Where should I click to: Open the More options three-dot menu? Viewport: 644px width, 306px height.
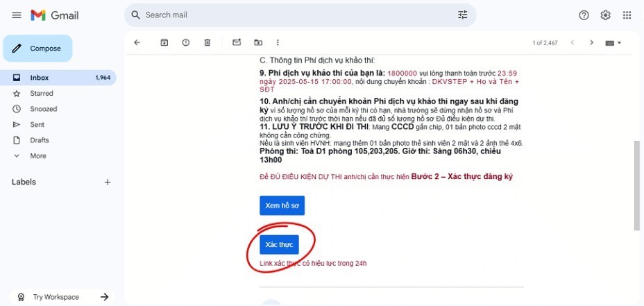click(278, 42)
